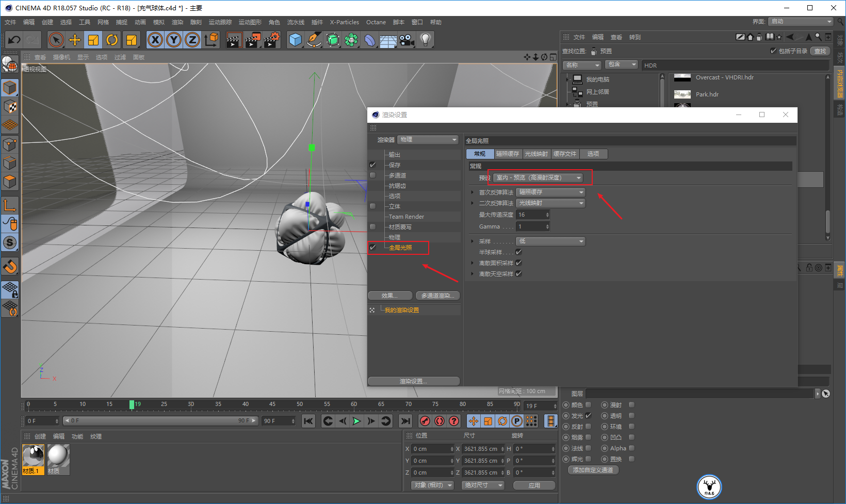
Task: Click the render view clapperboard icon
Action: (234, 40)
